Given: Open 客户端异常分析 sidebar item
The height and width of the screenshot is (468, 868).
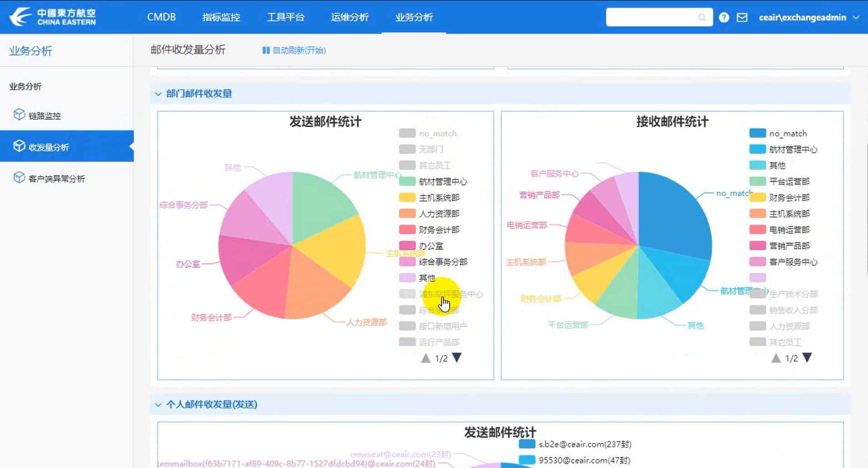Looking at the screenshot, I should tap(67, 178).
